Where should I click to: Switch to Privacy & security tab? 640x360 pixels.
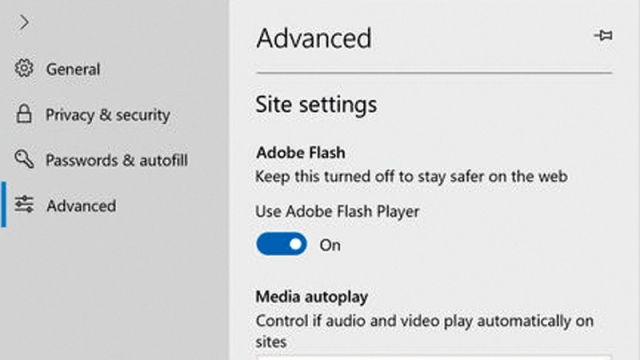click(108, 115)
